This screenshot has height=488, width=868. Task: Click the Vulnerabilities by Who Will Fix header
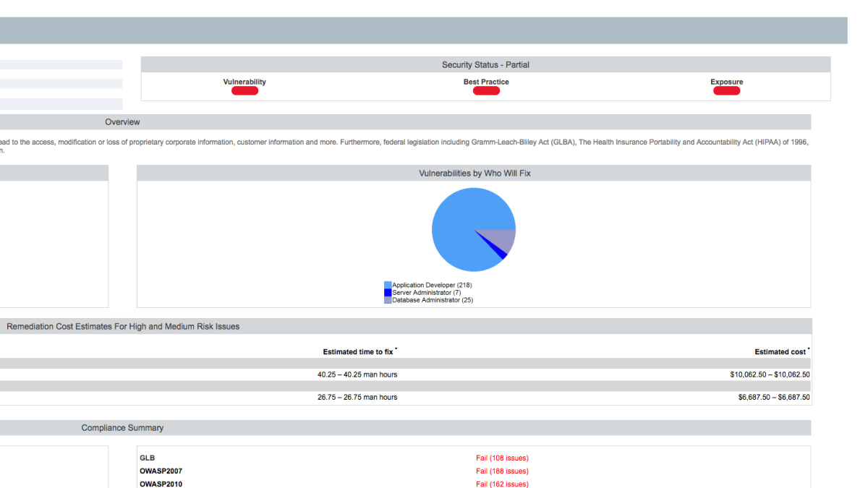474,174
